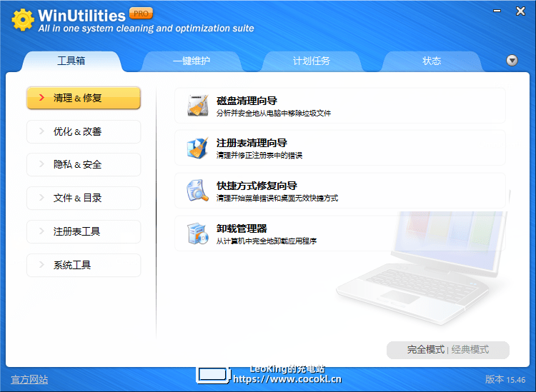Image resolution: width=536 pixels, height=392 pixels.
Task: Click the orange PRO badge
Action: [x=141, y=14]
